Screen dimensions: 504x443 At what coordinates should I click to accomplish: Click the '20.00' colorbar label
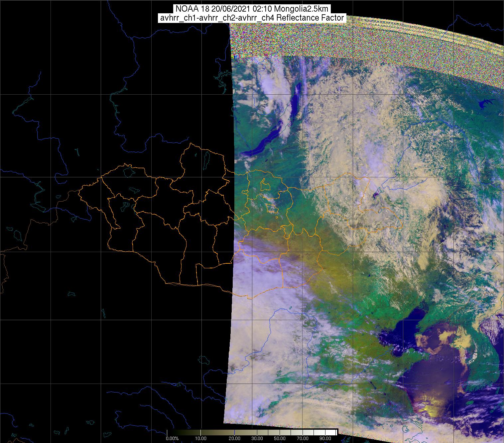click(x=235, y=439)
